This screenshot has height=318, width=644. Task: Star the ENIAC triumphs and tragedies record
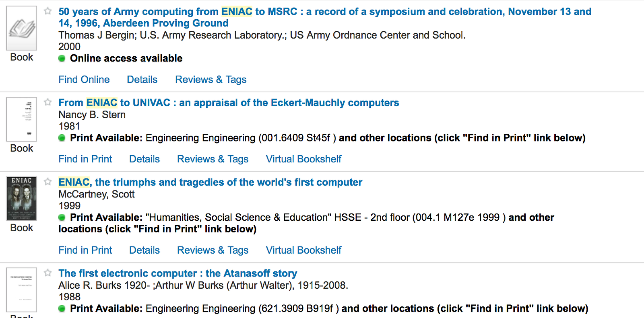[x=48, y=182]
